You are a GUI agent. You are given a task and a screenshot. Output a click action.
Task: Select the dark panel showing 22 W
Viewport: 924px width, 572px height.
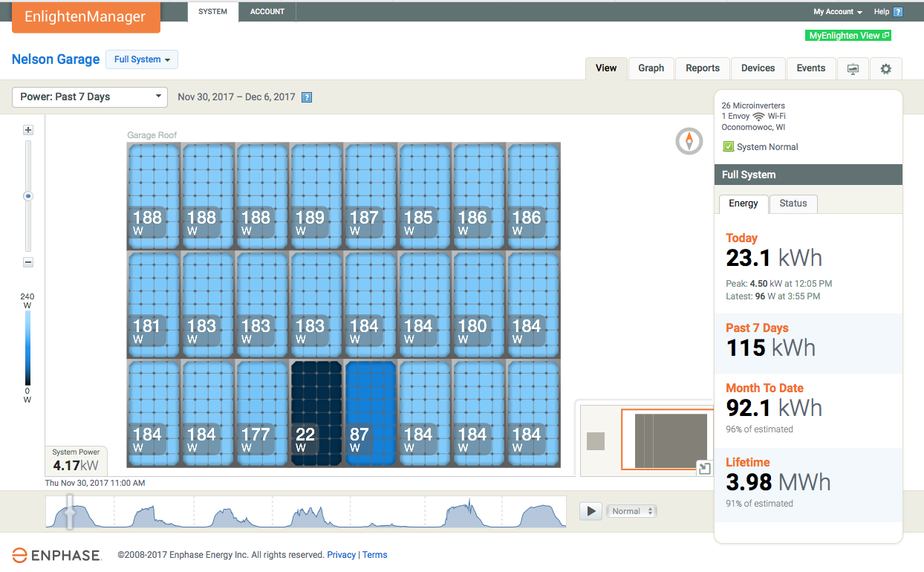pos(316,414)
